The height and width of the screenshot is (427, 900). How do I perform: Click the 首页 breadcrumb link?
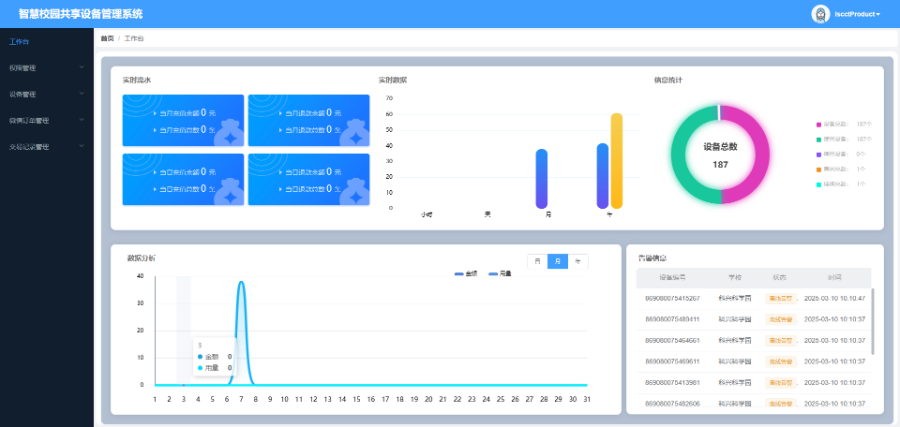coord(107,38)
